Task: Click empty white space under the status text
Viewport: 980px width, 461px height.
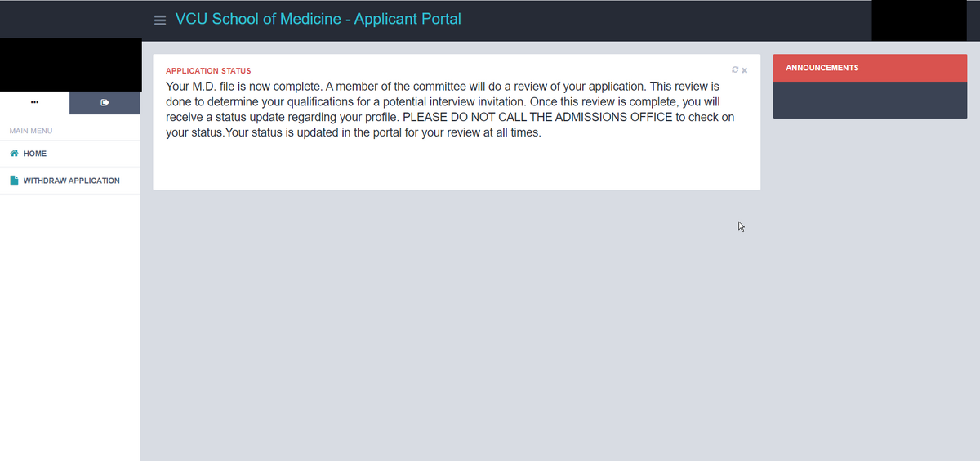Action: [x=457, y=165]
